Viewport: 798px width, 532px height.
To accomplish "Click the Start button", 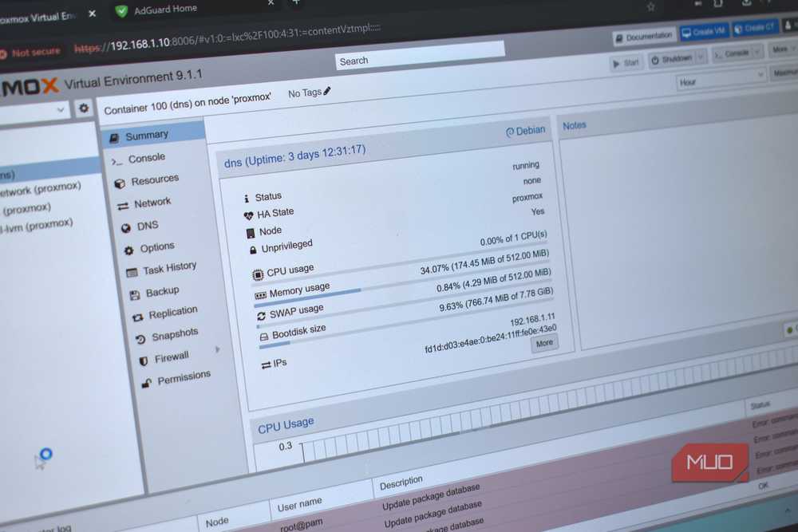I will pyautogui.click(x=626, y=62).
